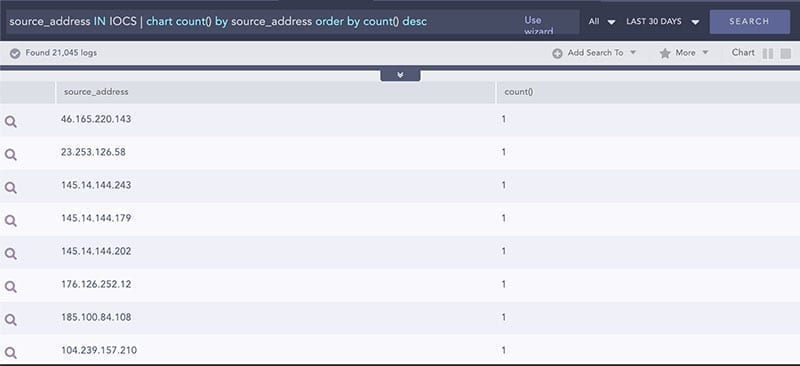This screenshot has width=800, height=366.
Task: Click the plus icon beside Add Search To
Action: (557, 53)
